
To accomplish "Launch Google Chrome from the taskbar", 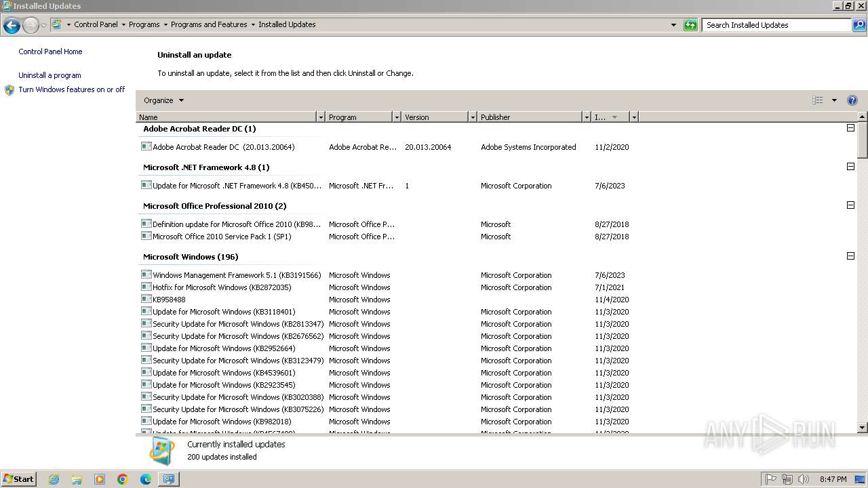I will [123, 479].
